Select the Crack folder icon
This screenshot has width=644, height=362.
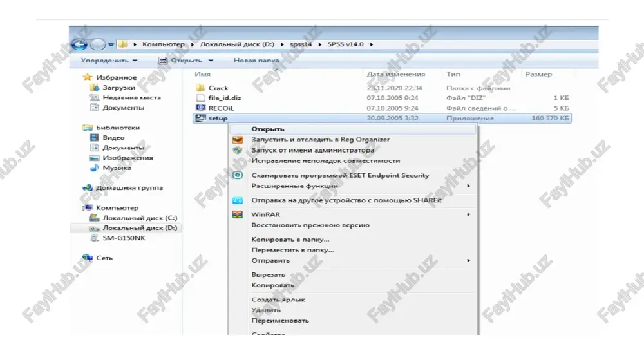200,88
